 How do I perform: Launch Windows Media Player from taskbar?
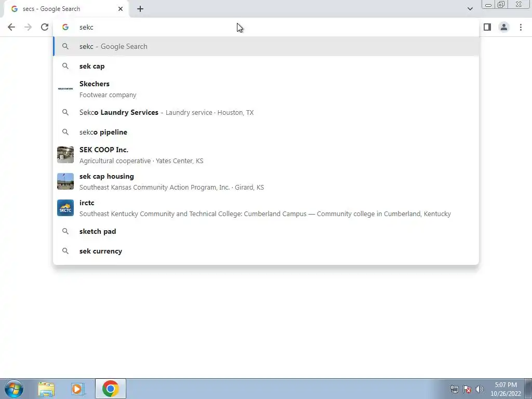(x=78, y=389)
